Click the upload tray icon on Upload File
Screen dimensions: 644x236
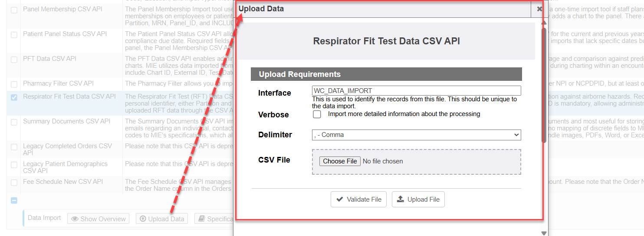click(401, 199)
